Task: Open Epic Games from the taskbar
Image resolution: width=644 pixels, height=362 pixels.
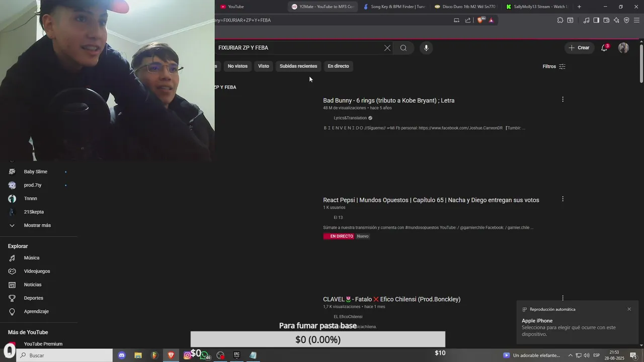Action: [236, 355]
